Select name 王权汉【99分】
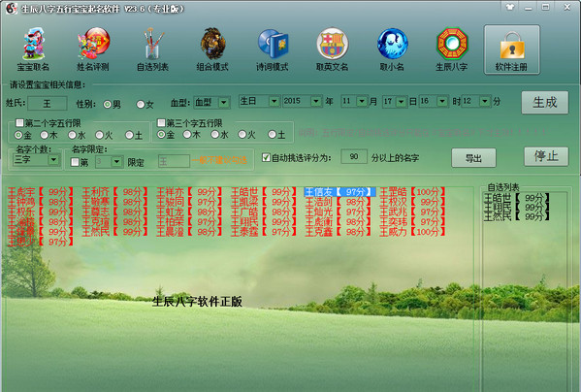Viewport: 581px width, 392px height. [412, 202]
